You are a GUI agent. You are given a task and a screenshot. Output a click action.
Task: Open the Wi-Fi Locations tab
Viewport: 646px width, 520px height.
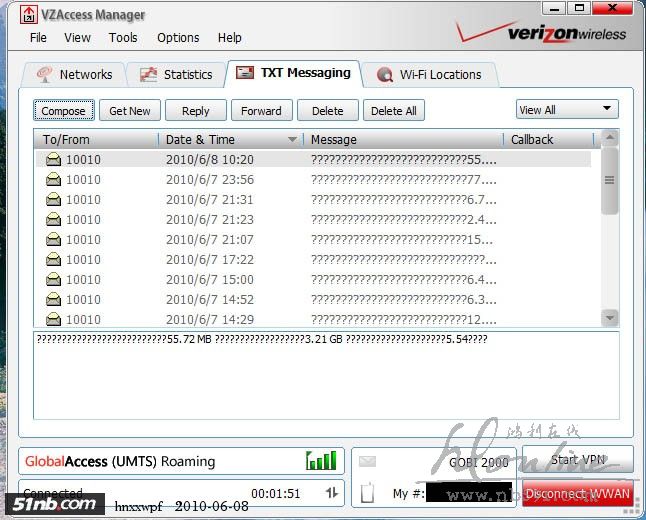click(x=430, y=75)
